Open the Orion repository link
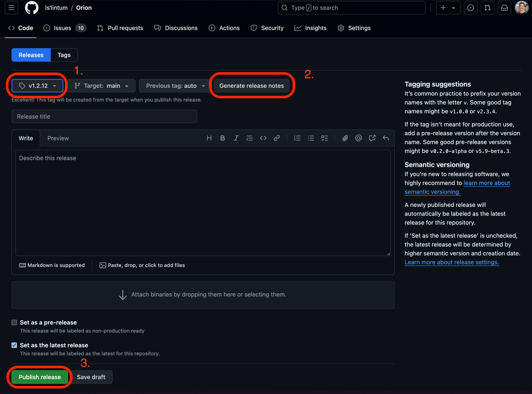The image size is (532, 394). [x=84, y=8]
